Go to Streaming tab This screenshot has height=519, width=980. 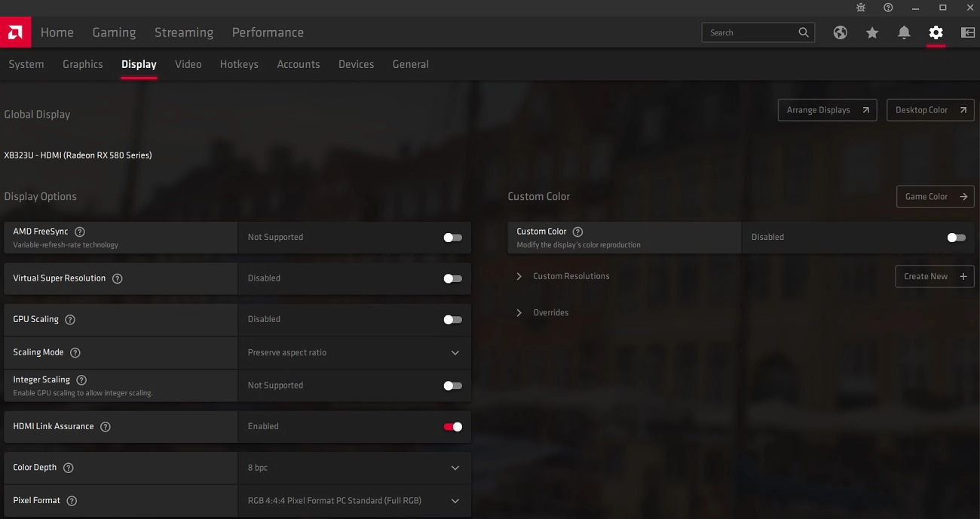[184, 32]
